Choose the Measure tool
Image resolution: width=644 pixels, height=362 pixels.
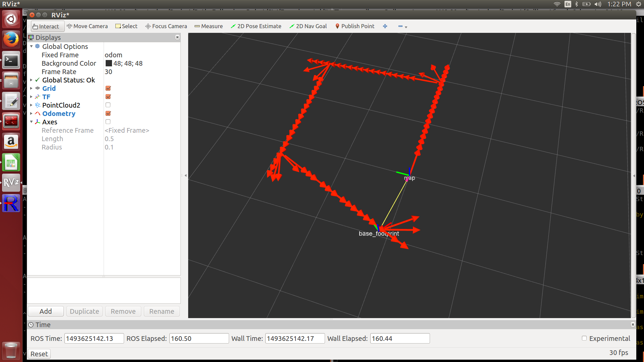point(208,26)
